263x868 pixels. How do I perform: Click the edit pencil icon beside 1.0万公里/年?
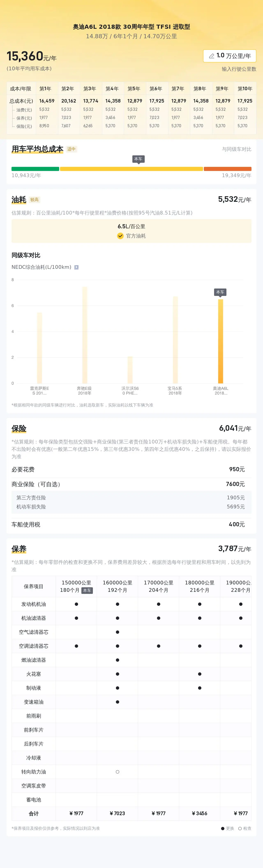pyautogui.click(x=211, y=56)
